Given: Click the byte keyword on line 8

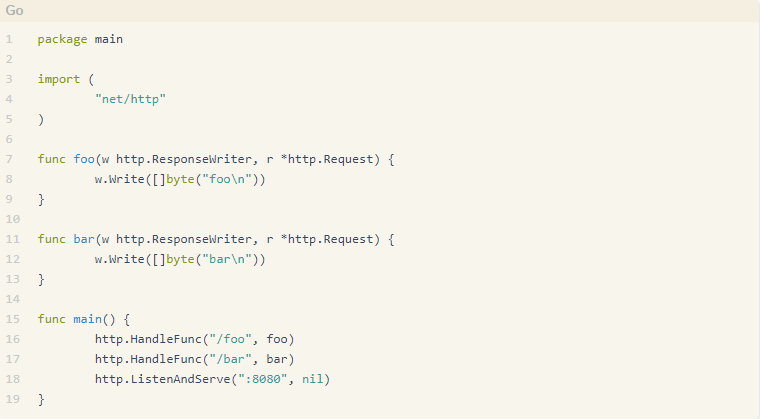Looking at the screenshot, I should (x=180, y=179).
